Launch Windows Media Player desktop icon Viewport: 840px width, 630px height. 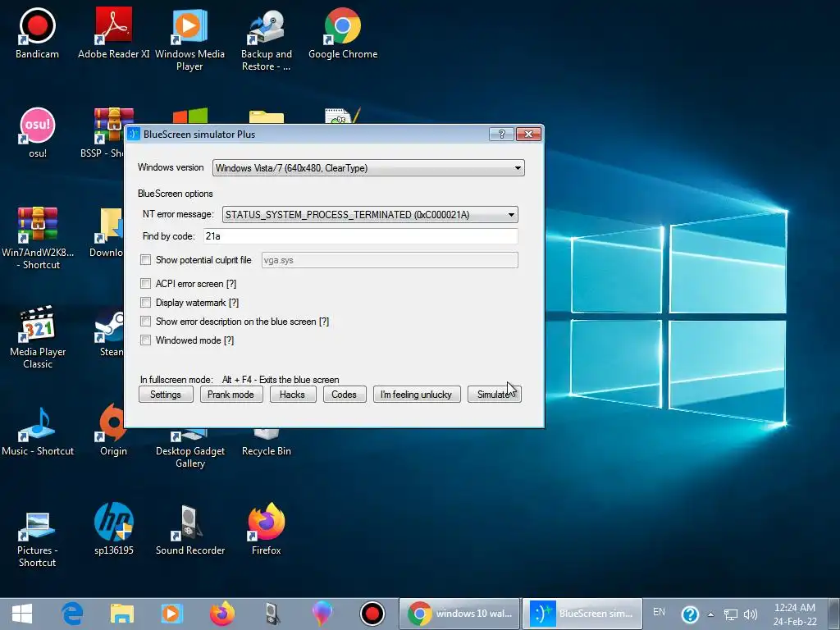[x=189, y=39]
